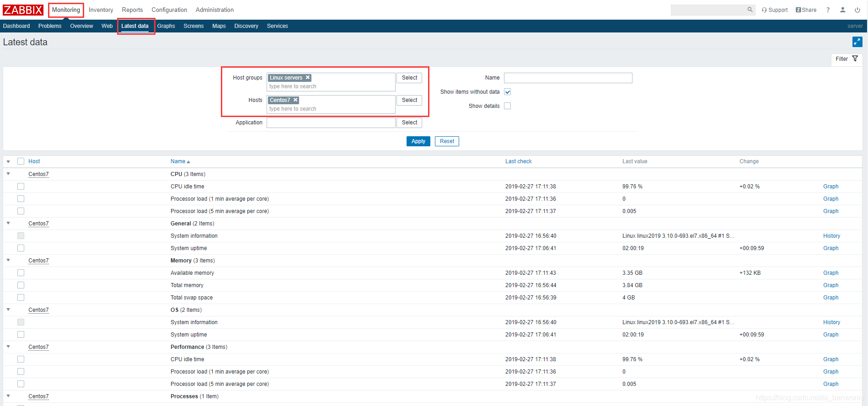Open the Share link

(806, 10)
